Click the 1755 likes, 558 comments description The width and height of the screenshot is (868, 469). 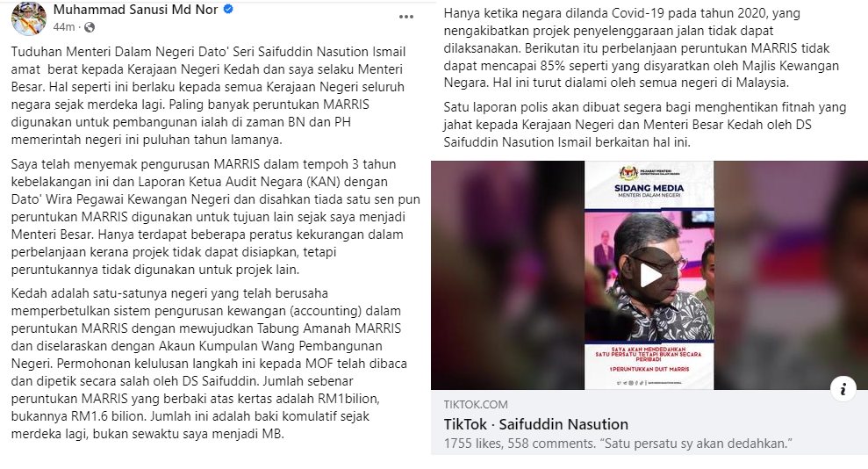tap(618, 444)
